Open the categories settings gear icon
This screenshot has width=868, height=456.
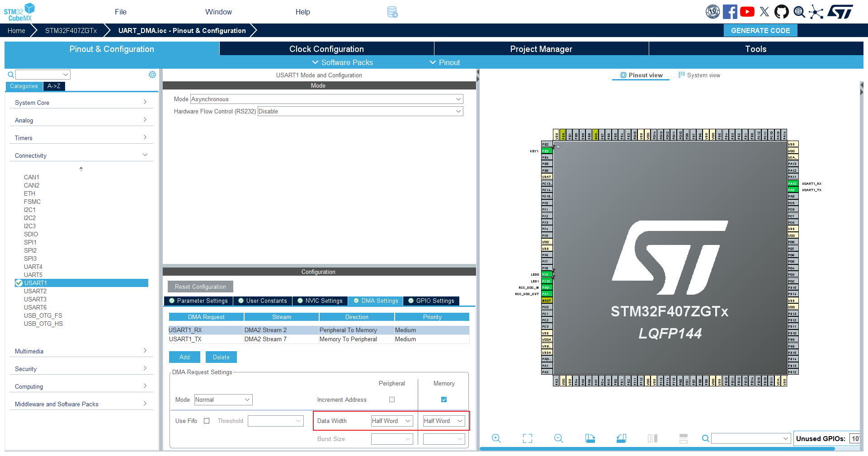coord(152,75)
